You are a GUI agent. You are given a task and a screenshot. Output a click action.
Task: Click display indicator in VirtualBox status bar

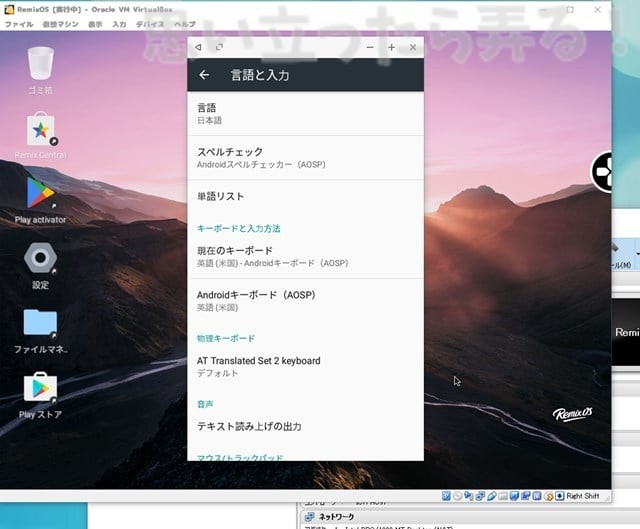tap(514, 496)
